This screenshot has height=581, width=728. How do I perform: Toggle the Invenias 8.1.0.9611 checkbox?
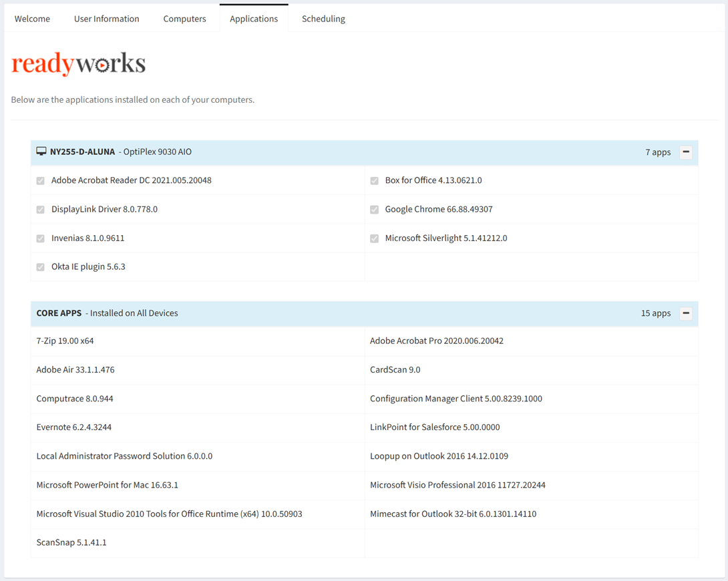(40, 238)
